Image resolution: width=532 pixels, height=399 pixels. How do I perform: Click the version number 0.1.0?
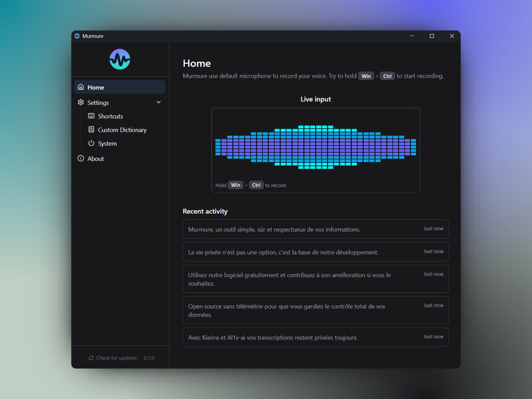pyautogui.click(x=149, y=358)
